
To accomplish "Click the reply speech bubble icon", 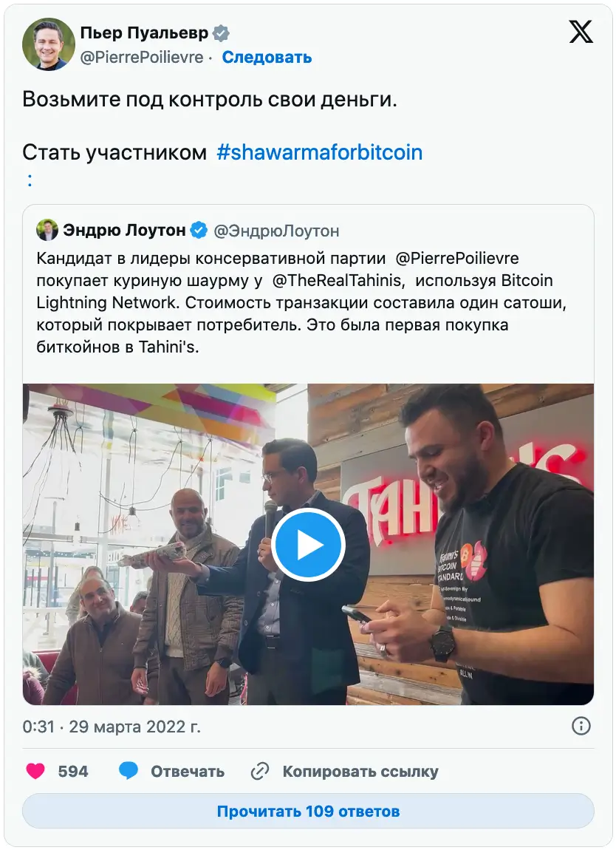I will coord(129,771).
